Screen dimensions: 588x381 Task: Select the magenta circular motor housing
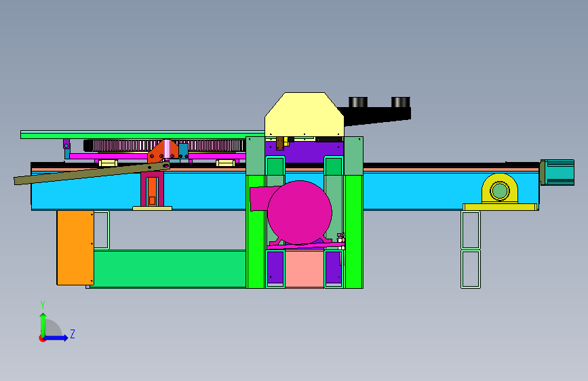click(x=299, y=212)
